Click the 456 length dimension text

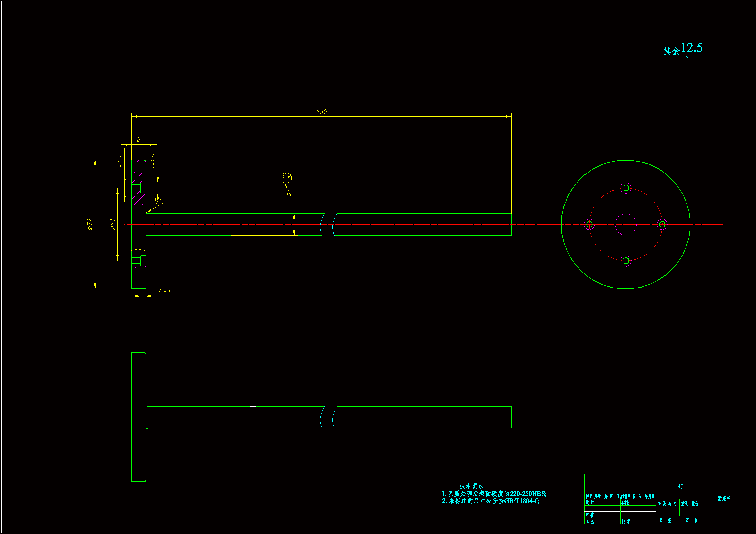(321, 111)
